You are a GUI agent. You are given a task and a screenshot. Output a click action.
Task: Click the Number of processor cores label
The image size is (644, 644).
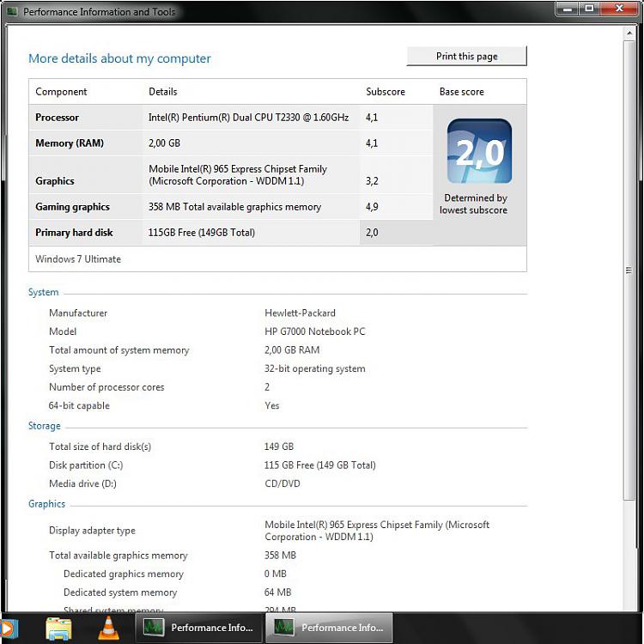pos(106,387)
